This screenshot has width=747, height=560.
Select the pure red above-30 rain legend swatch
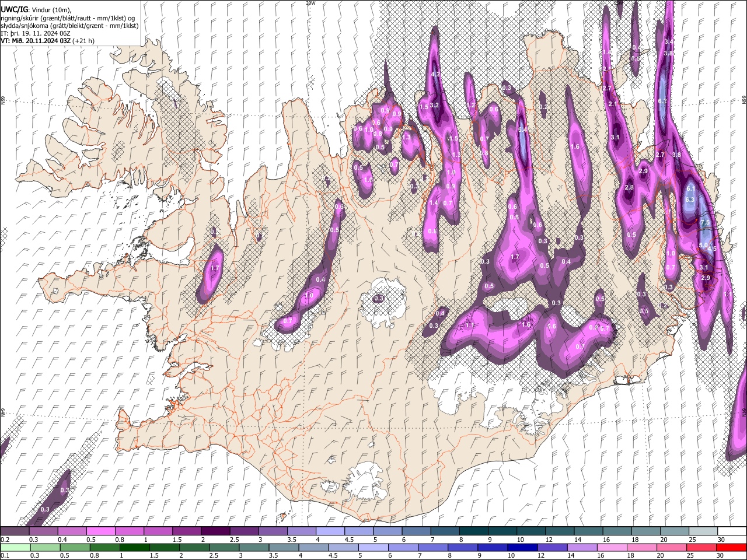pos(732,547)
